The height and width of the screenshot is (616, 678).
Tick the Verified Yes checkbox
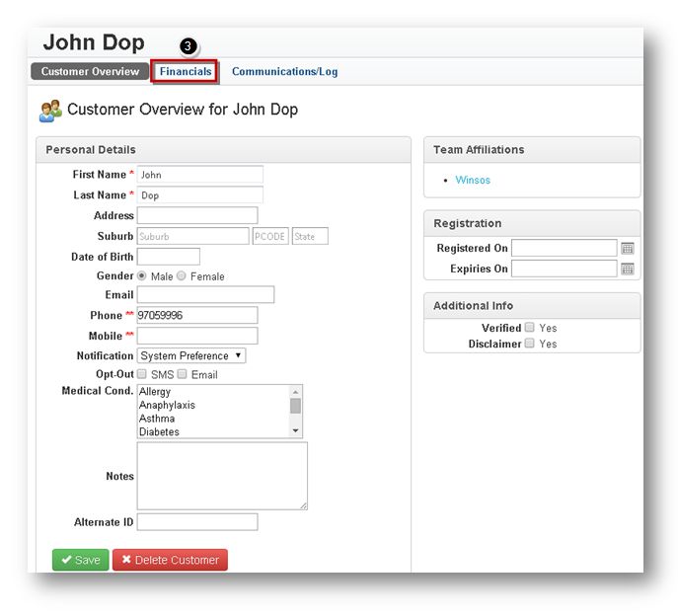(529, 328)
